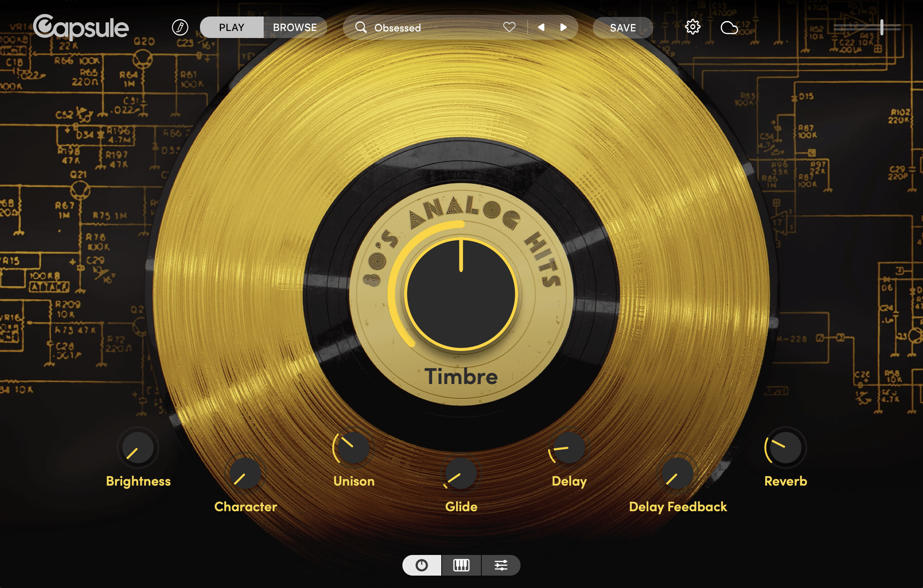This screenshot has height=588, width=923.
Task: Show the keyboard view icon
Action: 461,565
